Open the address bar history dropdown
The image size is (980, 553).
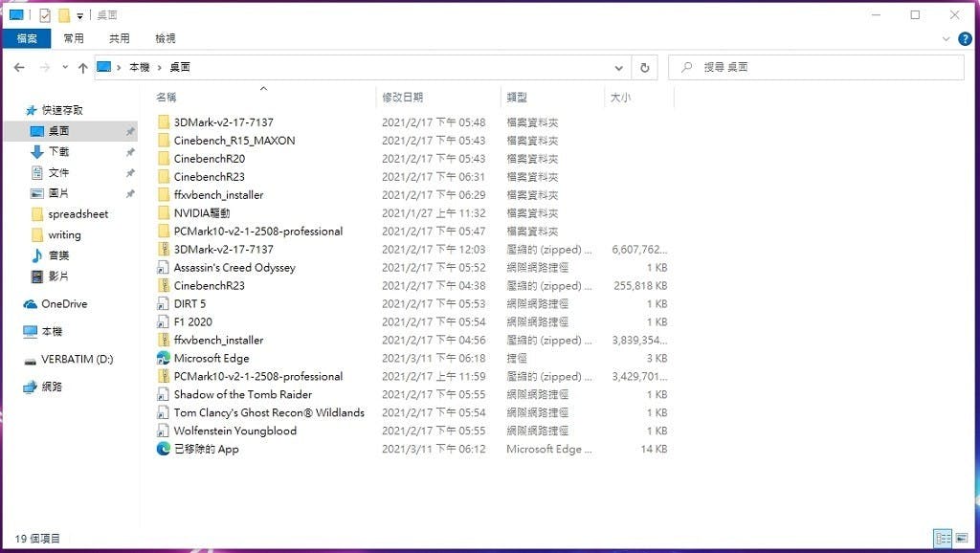pos(618,68)
